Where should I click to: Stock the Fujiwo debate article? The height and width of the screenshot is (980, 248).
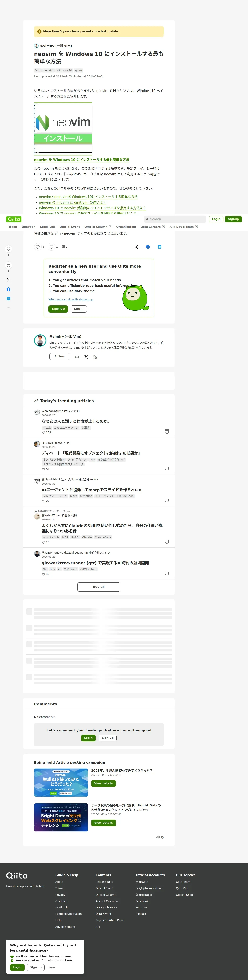(x=167, y=468)
